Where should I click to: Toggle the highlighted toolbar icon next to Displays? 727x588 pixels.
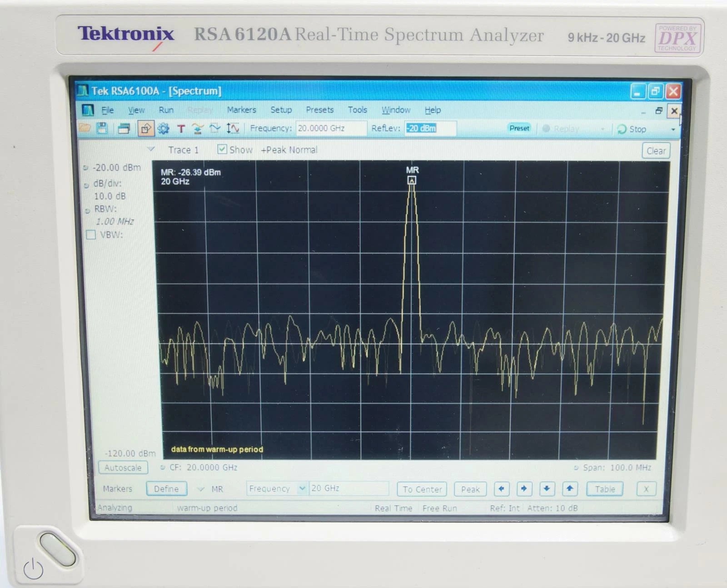pos(145,129)
